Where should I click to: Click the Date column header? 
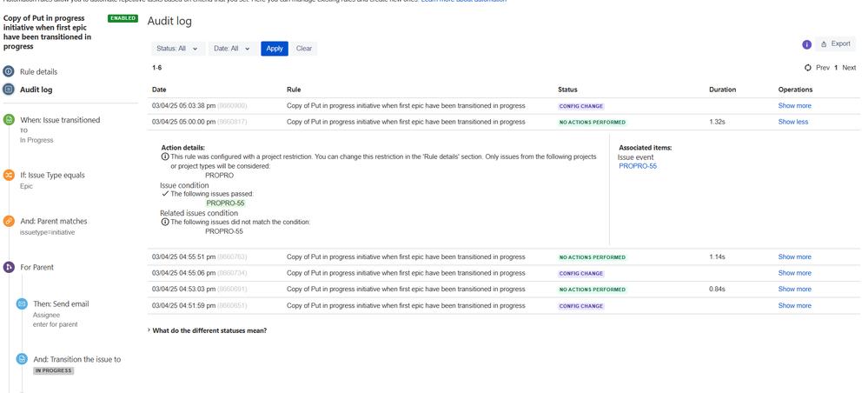(x=159, y=90)
